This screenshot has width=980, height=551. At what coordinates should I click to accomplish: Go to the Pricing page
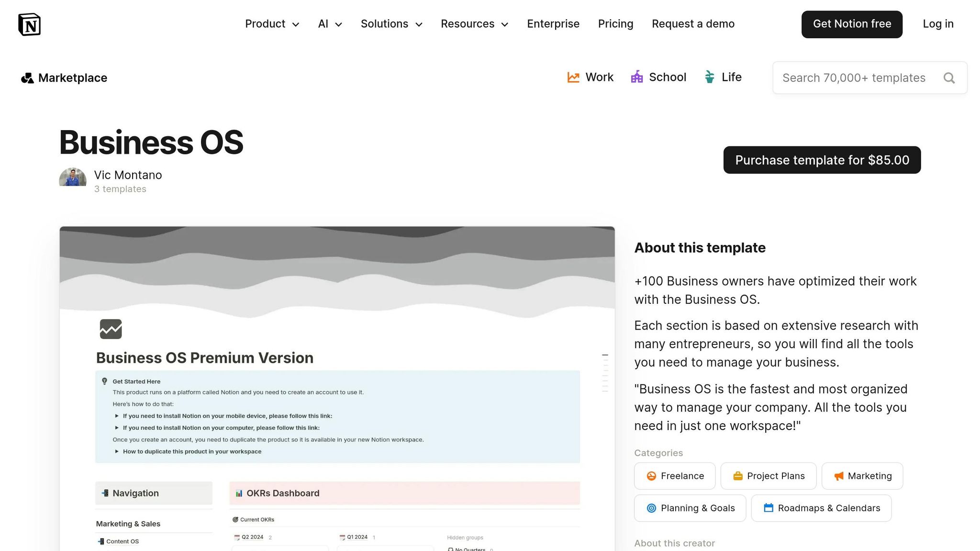(615, 24)
